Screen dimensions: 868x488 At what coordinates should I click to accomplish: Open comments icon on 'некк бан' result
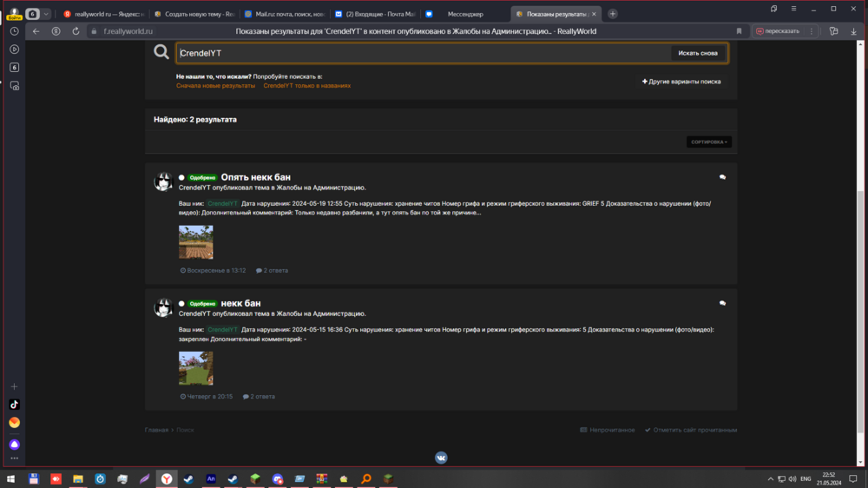pyautogui.click(x=722, y=303)
